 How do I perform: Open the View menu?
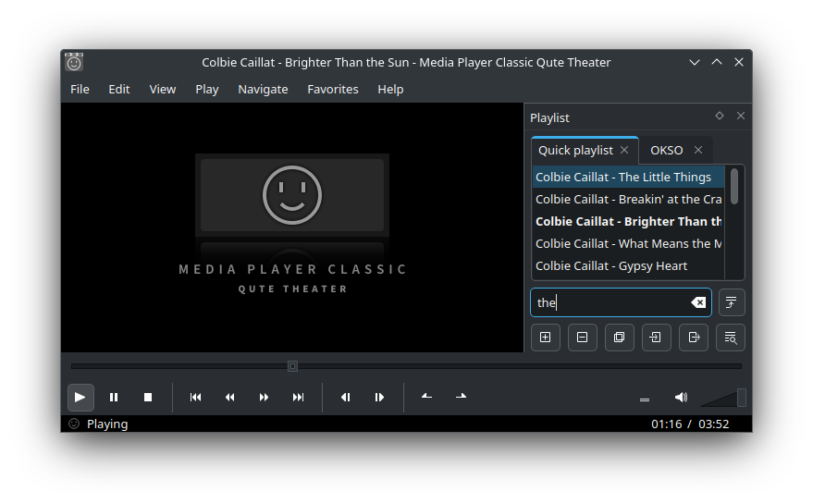point(162,89)
